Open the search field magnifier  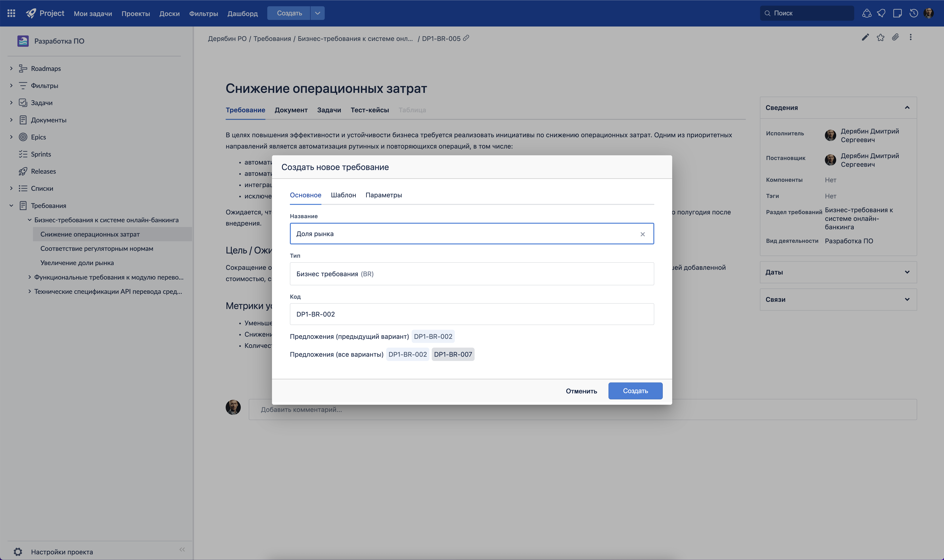[x=767, y=13]
